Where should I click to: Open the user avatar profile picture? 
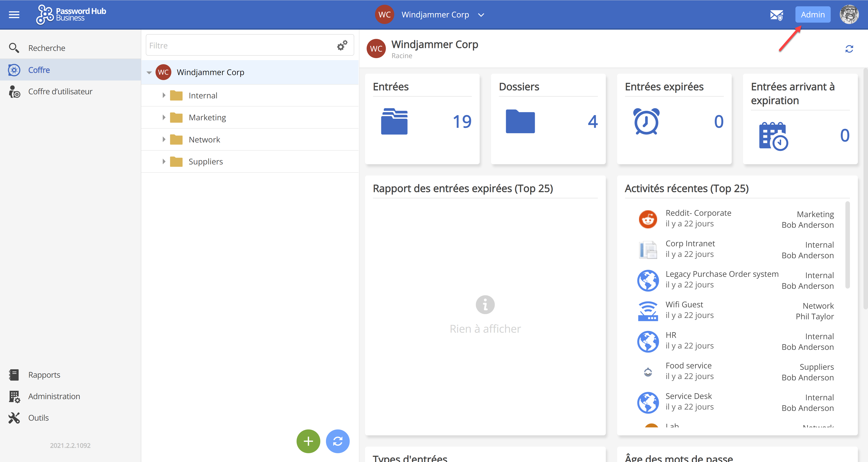(849, 14)
